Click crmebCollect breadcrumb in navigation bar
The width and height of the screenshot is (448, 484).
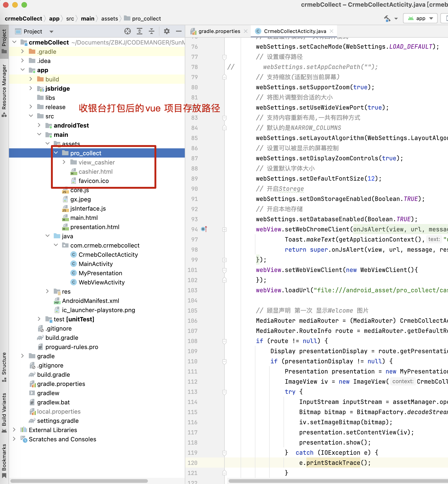(24, 19)
